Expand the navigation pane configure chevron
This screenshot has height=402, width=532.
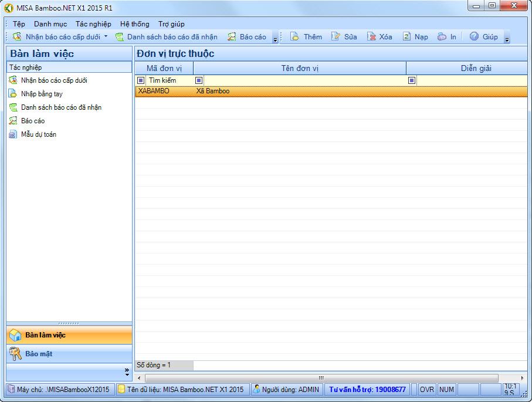click(127, 372)
